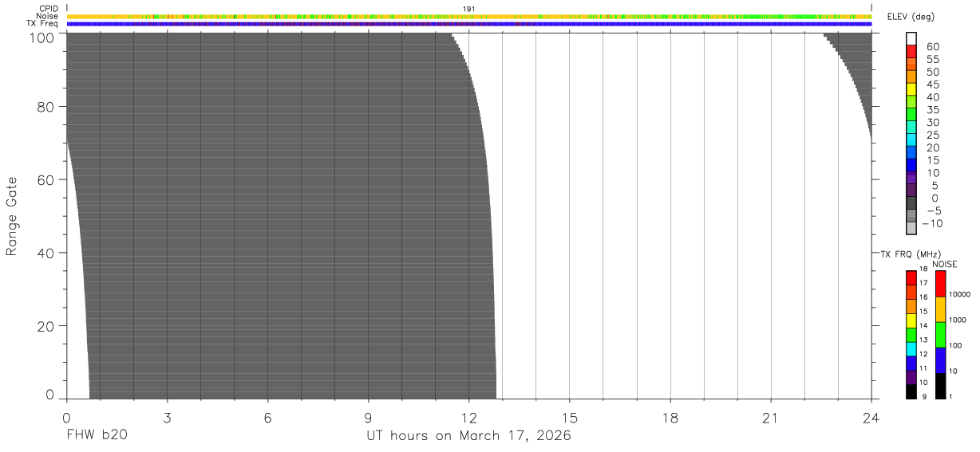980x452 pixels.
Task: Click TX FRQ scale label '9'
Action: [924, 397]
